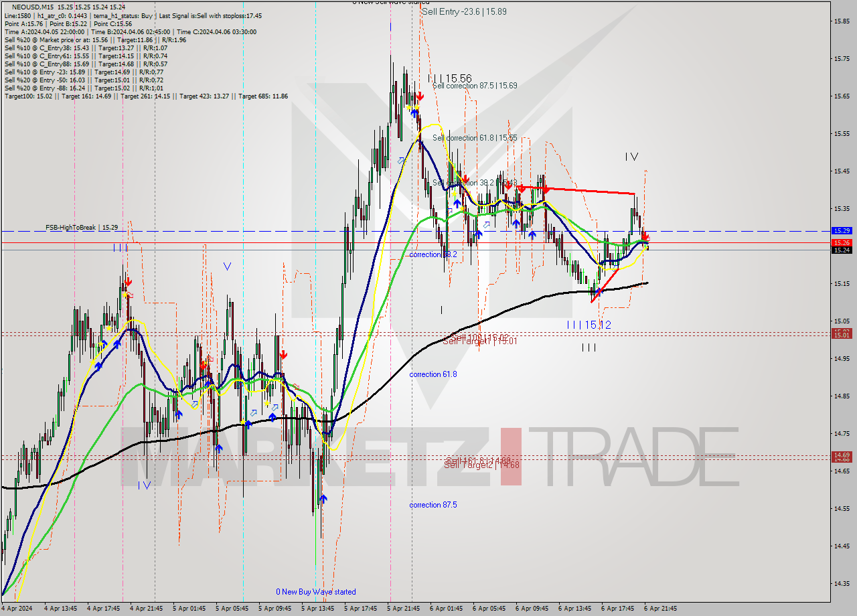Click '6 Apr 01:45' on the time axis
Image resolution: width=857 pixels, height=616 pixels.
(x=448, y=609)
